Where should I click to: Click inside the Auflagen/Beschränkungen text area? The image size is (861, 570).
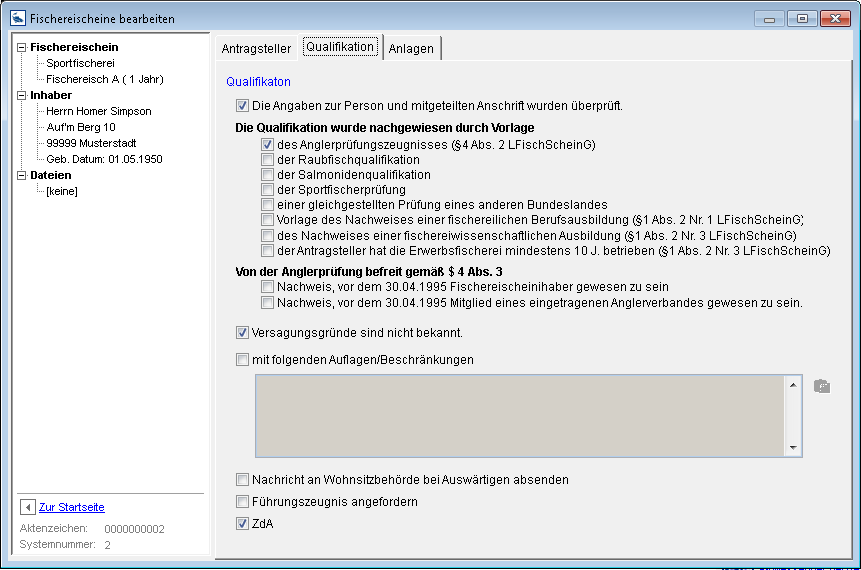pyautogui.click(x=520, y=415)
